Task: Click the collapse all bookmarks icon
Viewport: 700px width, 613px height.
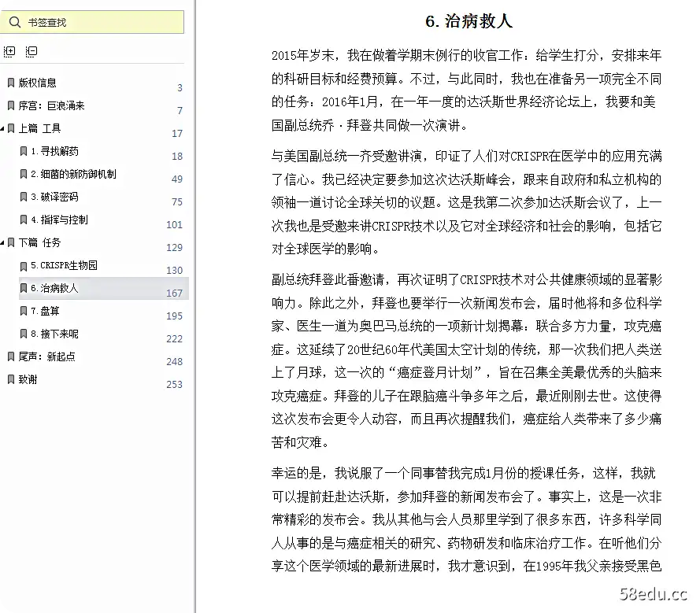Action: (31, 52)
